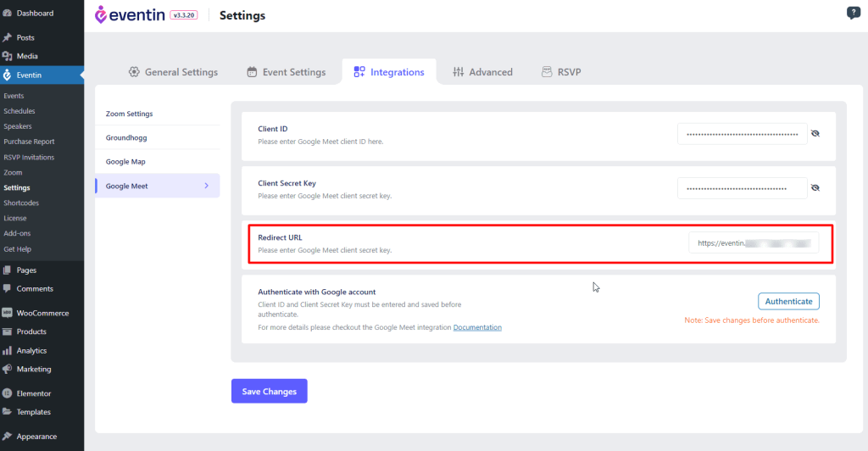Image resolution: width=868 pixels, height=451 pixels.
Task: Open Add-ons submenu item
Action: 17,233
